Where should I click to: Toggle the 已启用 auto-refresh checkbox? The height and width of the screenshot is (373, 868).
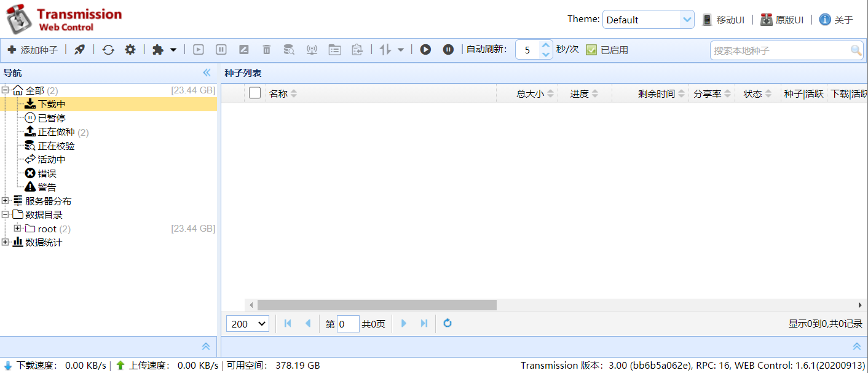point(591,50)
